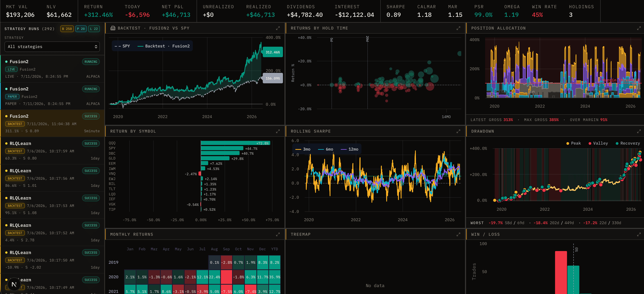Expand the Drawdown panel

click(639, 131)
